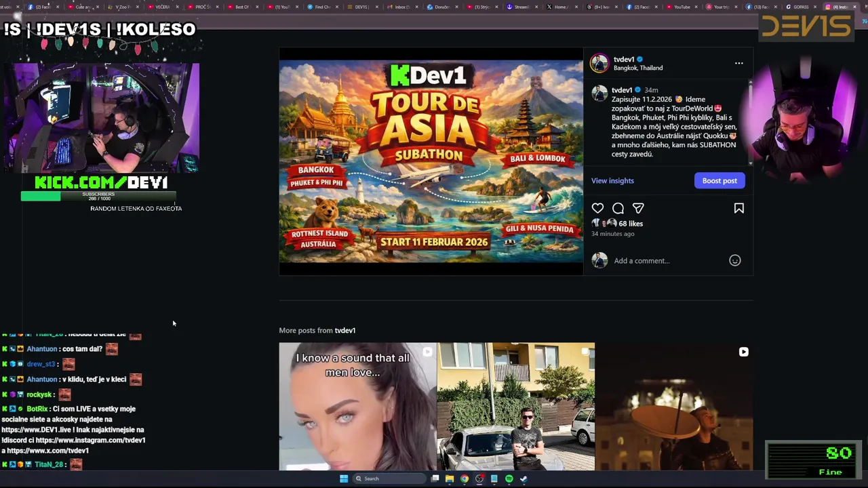Click the 34 minutes ago timestamp
This screenshot has height=488, width=868.
point(613,234)
